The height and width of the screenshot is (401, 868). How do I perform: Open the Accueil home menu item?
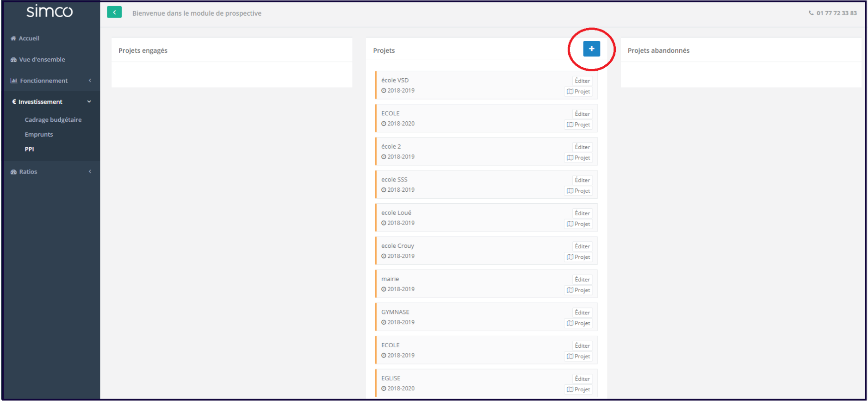coord(29,38)
